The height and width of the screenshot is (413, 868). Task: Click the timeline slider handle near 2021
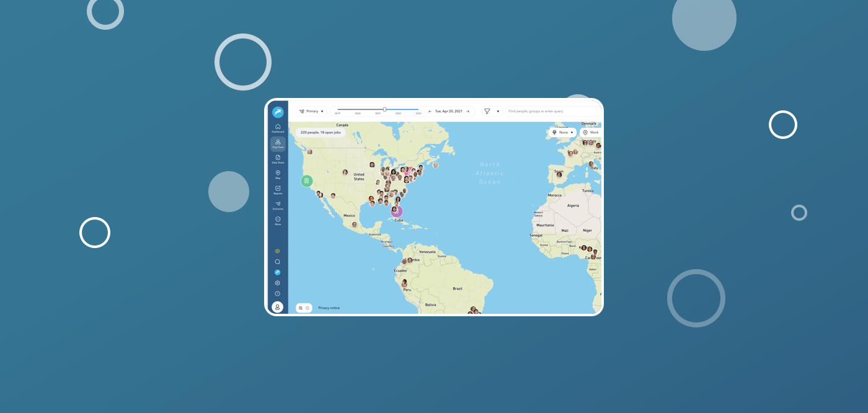[x=384, y=109]
